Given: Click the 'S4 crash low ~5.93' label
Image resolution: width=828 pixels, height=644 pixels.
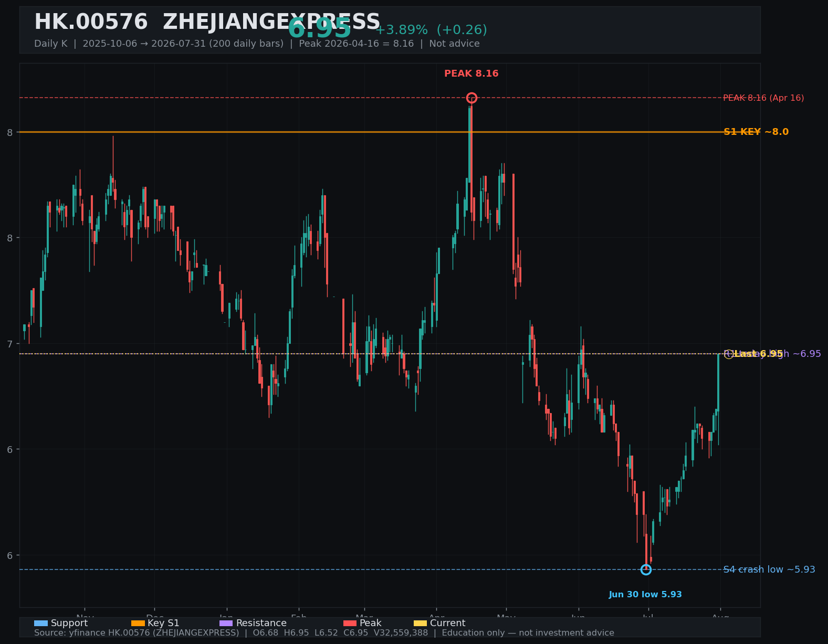Looking at the screenshot, I should tap(769, 569).
